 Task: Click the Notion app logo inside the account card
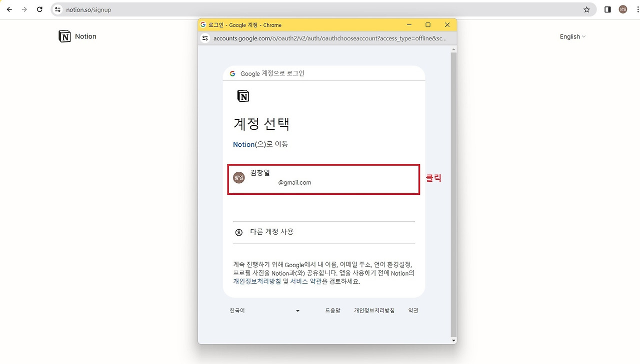pos(243,96)
